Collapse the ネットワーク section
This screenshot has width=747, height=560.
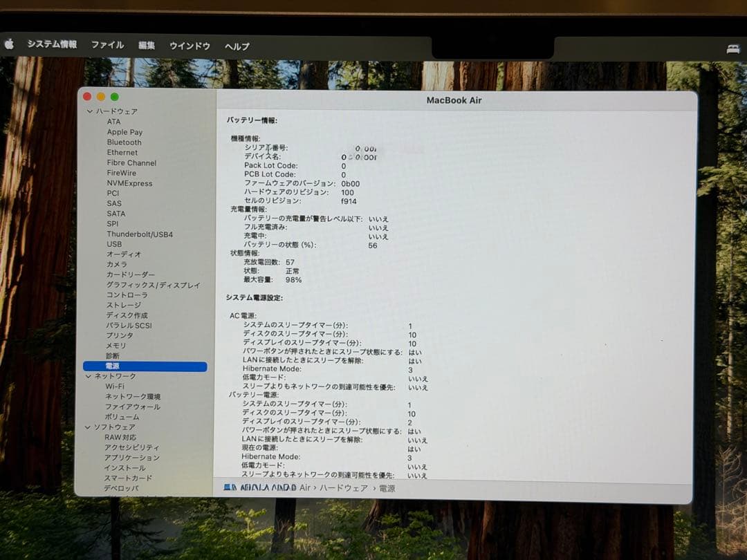(90, 376)
